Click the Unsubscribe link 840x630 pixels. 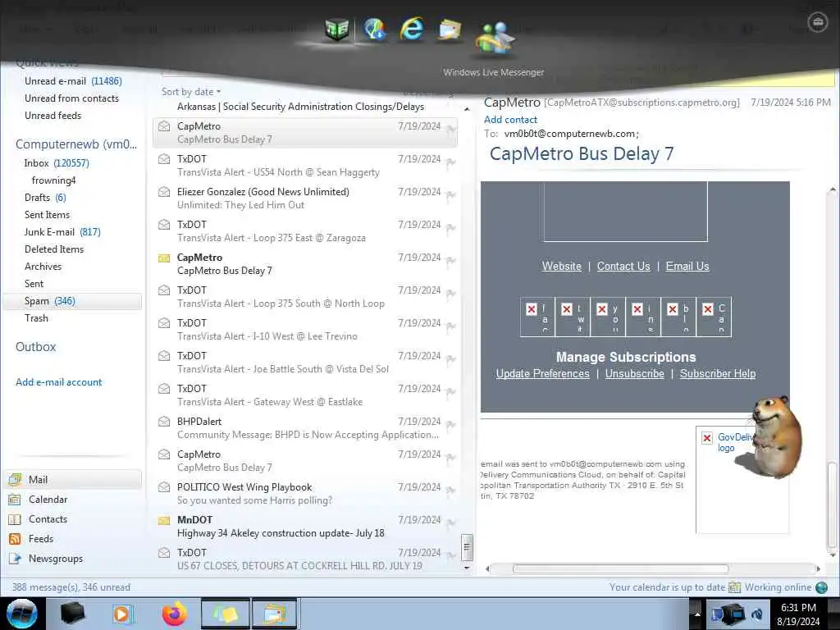(635, 374)
